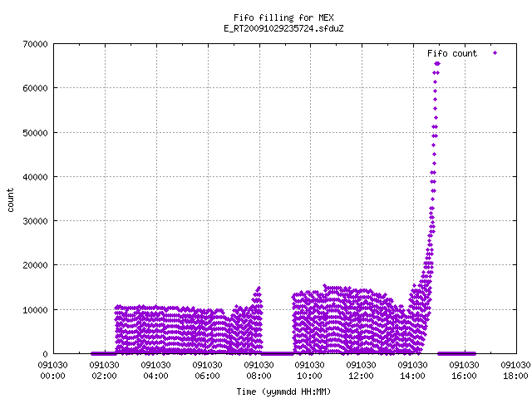Click the 091030 14:00 time tick label

[x=412, y=371]
